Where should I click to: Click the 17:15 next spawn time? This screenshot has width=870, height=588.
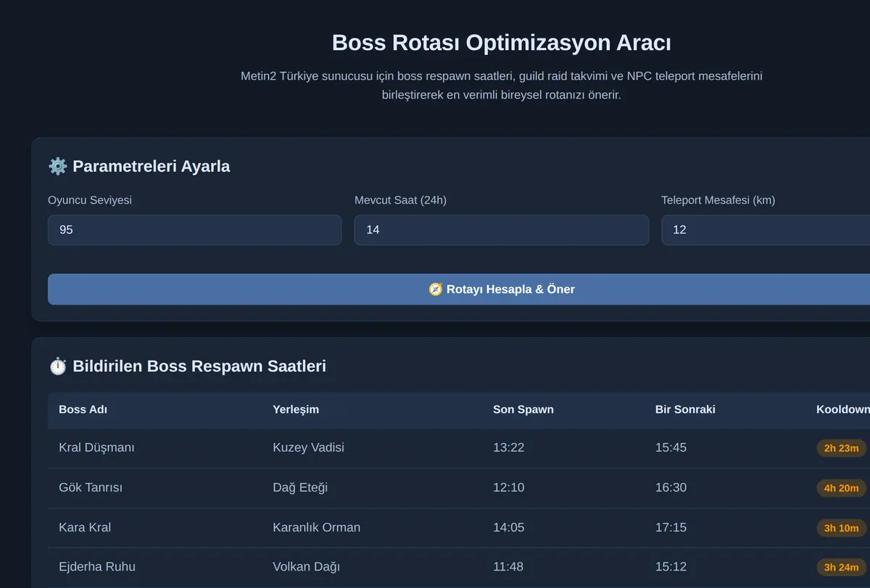point(671,527)
